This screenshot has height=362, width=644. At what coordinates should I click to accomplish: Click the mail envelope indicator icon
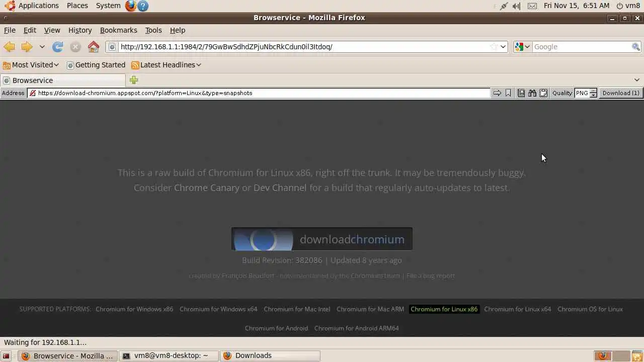pyautogui.click(x=532, y=6)
